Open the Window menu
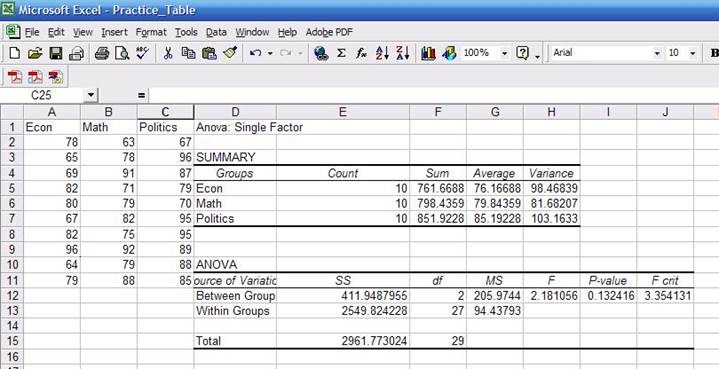 252,33
